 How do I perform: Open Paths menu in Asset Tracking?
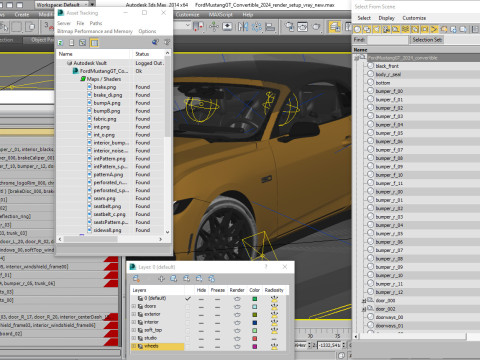click(96, 23)
